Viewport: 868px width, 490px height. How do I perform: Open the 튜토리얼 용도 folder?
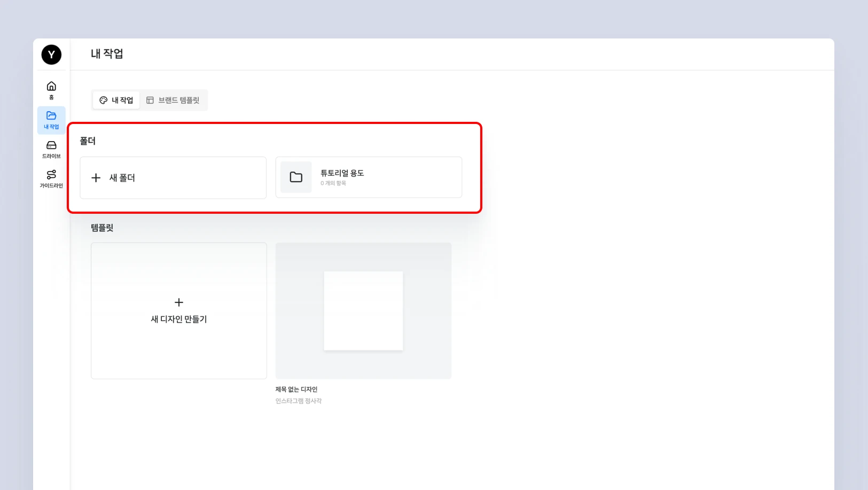[369, 177]
